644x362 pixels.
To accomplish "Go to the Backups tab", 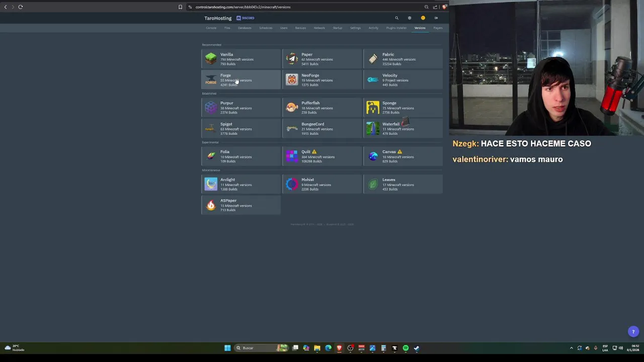I will click(x=300, y=28).
